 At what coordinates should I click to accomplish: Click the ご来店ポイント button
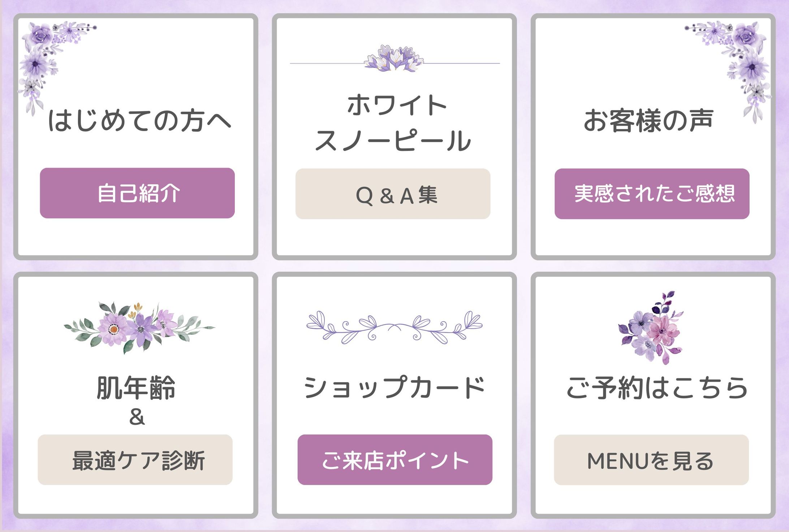[395, 460]
